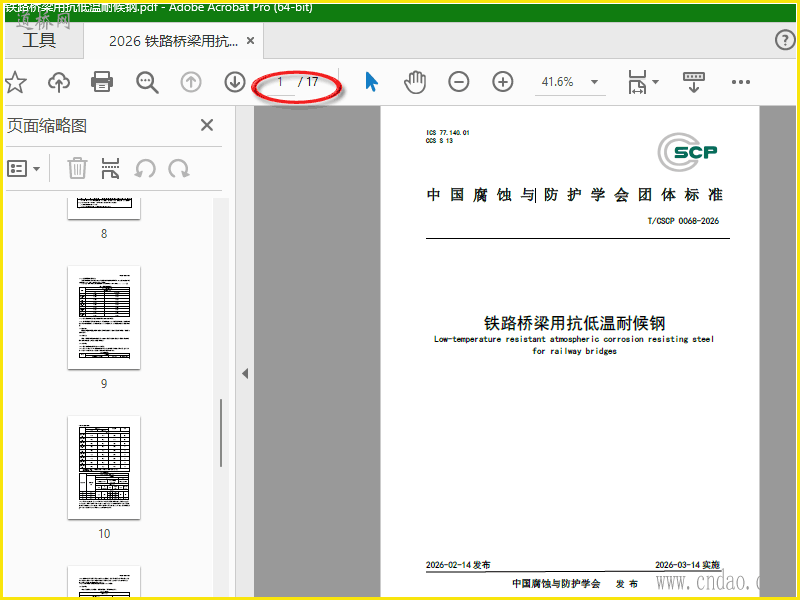Click the insert page break icon
Screen dimensions: 800x600
click(x=110, y=168)
